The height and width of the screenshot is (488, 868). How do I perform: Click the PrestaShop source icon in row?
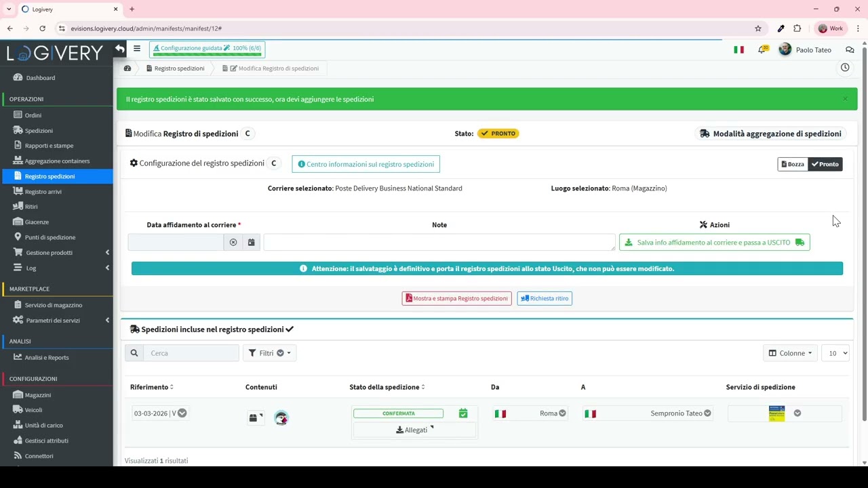pyautogui.click(x=281, y=418)
